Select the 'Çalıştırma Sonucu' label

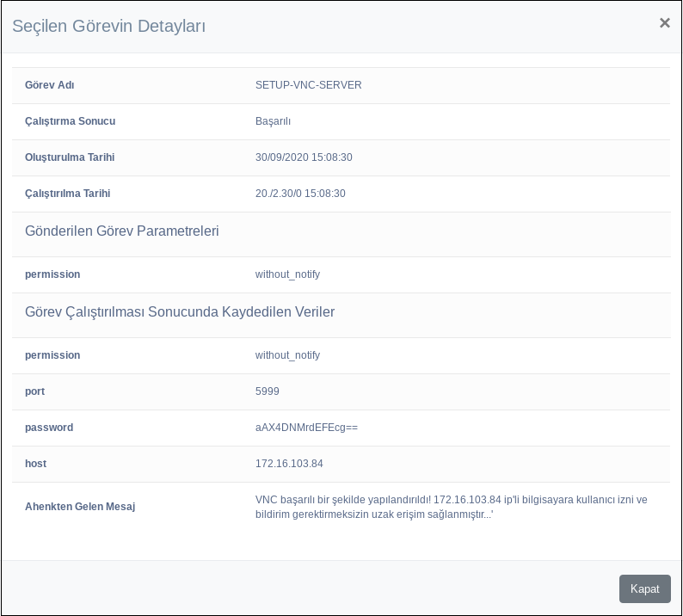pos(70,121)
